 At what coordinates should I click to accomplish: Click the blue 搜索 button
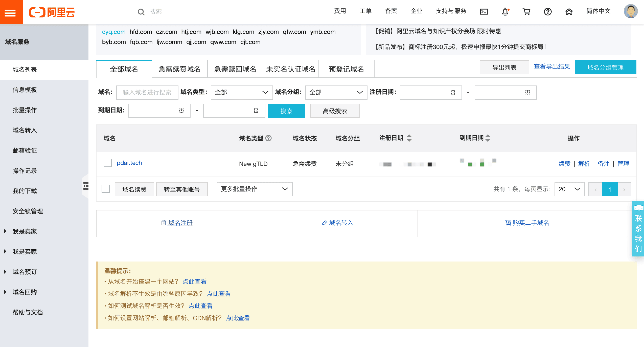(286, 111)
